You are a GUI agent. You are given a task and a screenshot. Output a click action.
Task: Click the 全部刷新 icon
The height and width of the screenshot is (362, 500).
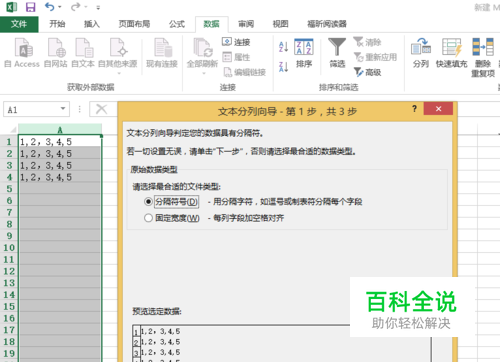point(202,48)
